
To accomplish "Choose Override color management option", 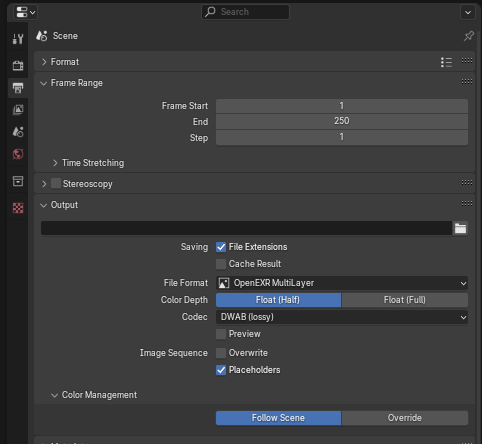I will (405, 418).
